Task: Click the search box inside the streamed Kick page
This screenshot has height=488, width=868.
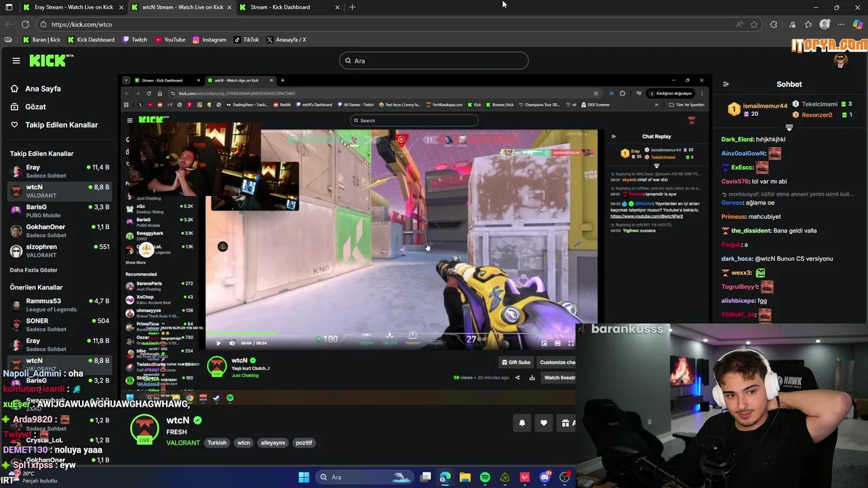Action: click(x=414, y=121)
